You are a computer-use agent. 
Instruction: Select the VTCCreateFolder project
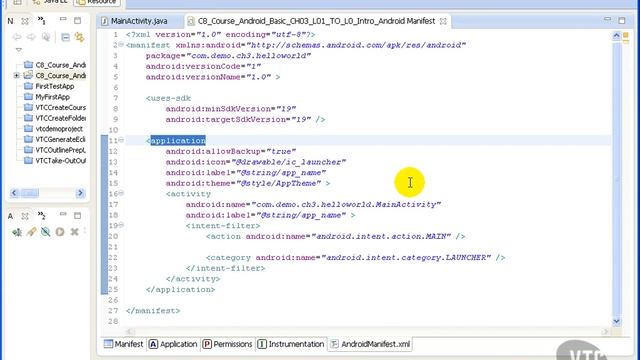(x=60, y=118)
